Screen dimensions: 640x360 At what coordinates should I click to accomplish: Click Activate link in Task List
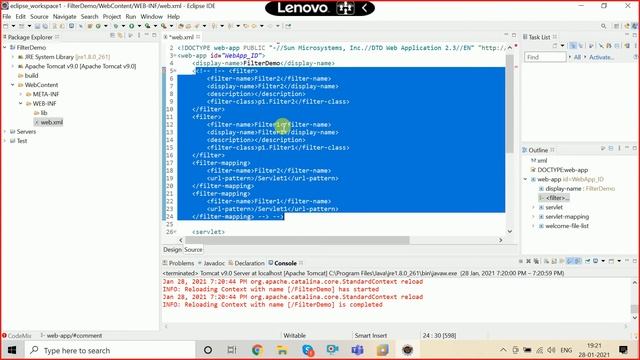[x=601, y=57]
